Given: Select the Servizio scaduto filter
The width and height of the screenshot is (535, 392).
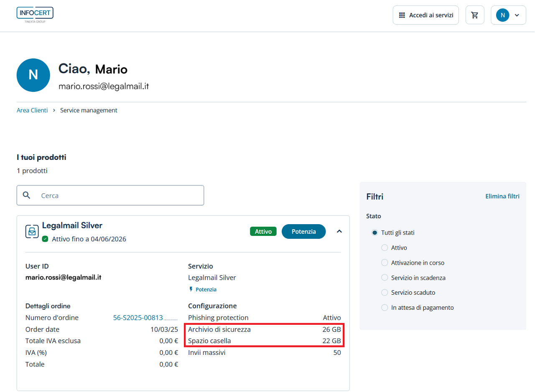Looking at the screenshot, I should [x=385, y=293].
